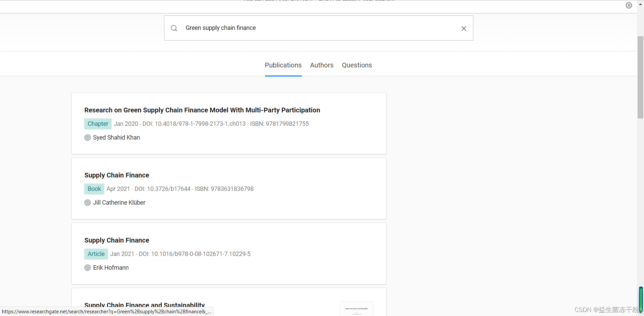Click DOI 10.1016/b978-0-08-102671-7.10229-5 text

point(195,254)
